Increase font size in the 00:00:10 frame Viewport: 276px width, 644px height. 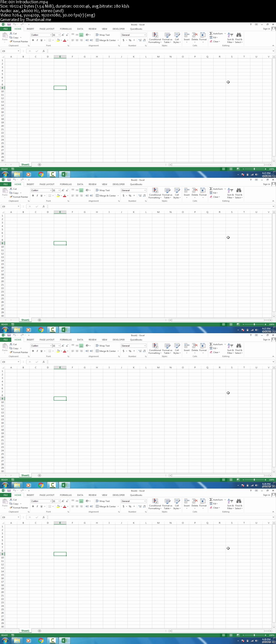[63, 35]
